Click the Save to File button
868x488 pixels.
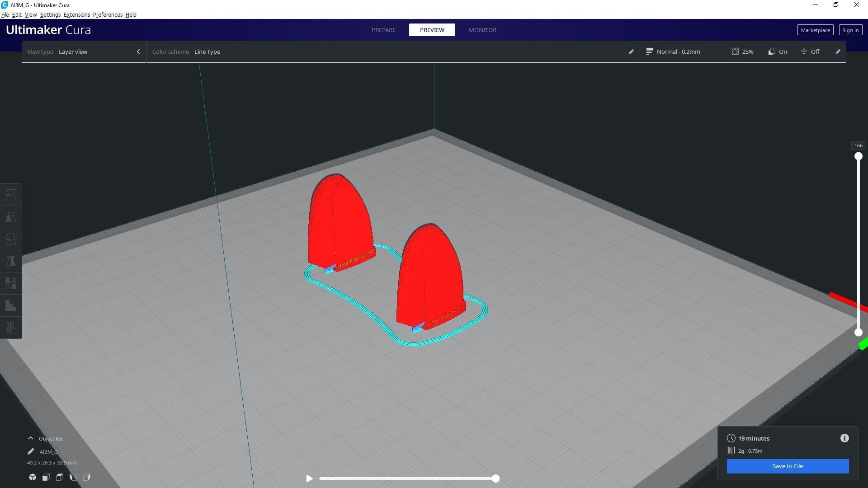(788, 466)
